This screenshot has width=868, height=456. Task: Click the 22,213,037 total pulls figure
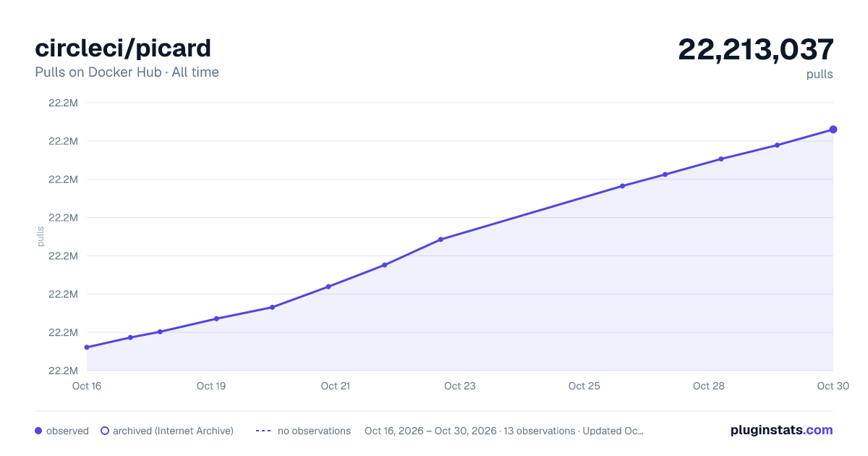coord(756,49)
